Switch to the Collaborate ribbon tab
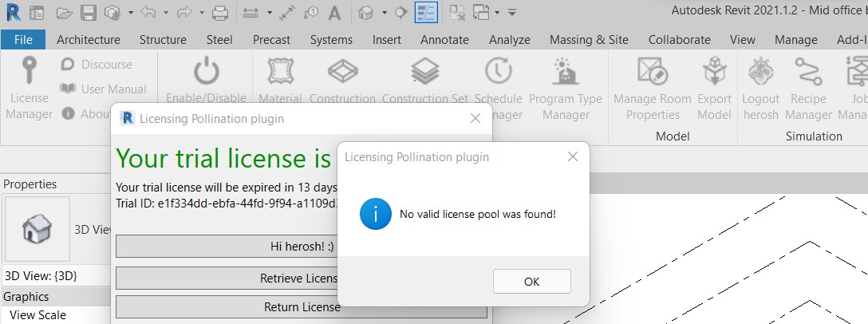 (679, 40)
